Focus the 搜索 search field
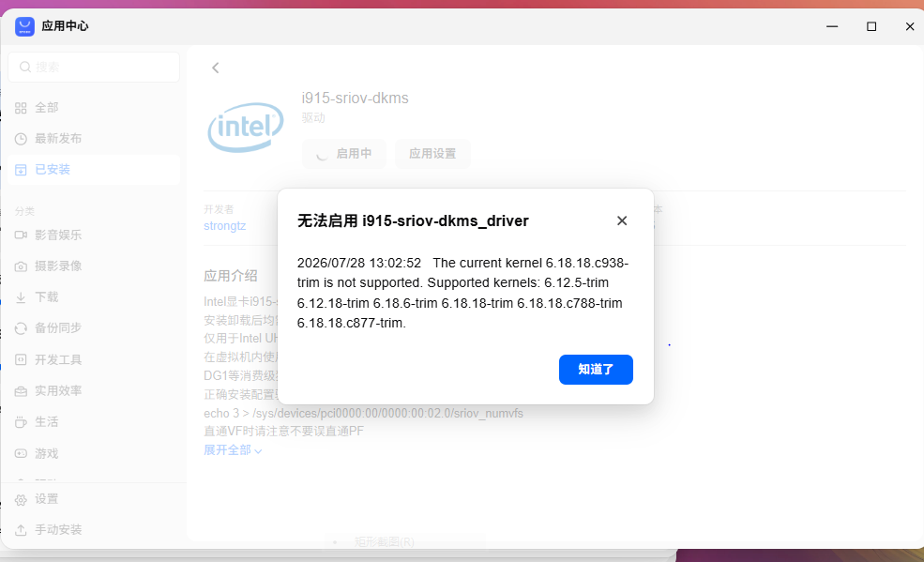The image size is (924, 562). point(94,68)
